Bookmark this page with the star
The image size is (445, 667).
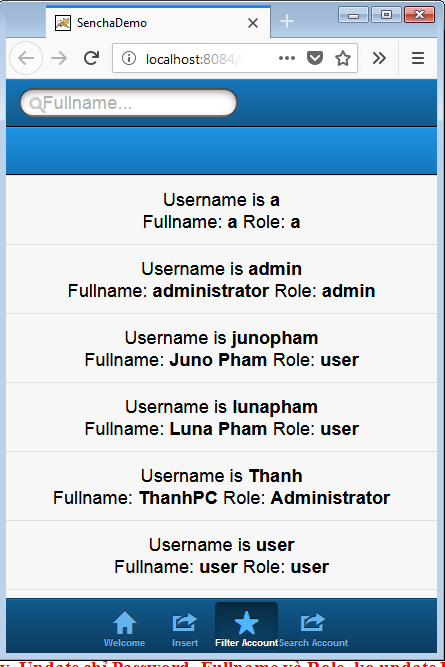pos(342,58)
